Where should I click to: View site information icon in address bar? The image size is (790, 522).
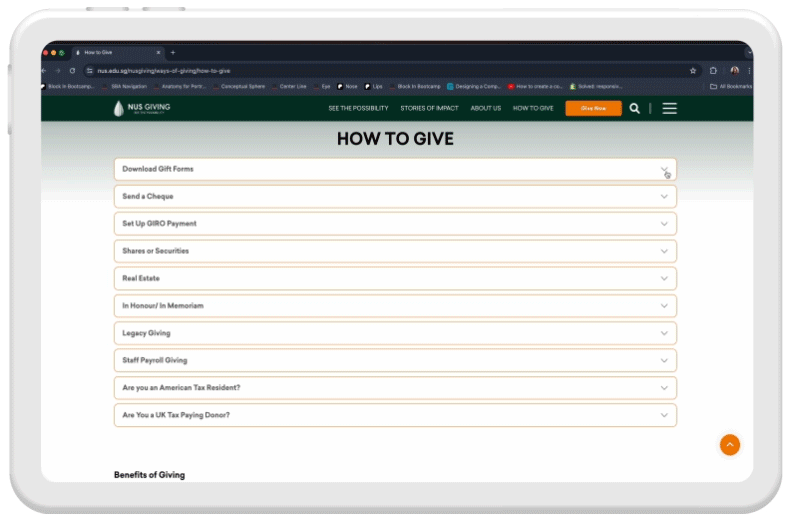pos(90,71)
